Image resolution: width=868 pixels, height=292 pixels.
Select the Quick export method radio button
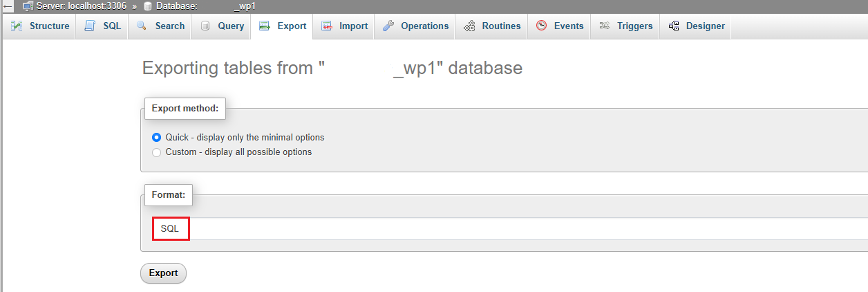coord(157,138)
